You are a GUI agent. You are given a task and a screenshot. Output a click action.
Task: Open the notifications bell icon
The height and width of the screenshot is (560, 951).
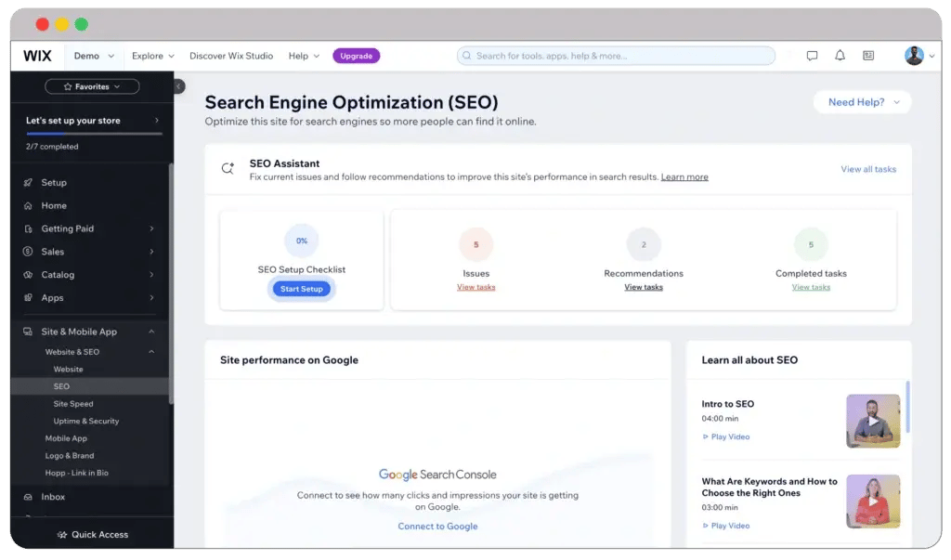coord(840,56)
